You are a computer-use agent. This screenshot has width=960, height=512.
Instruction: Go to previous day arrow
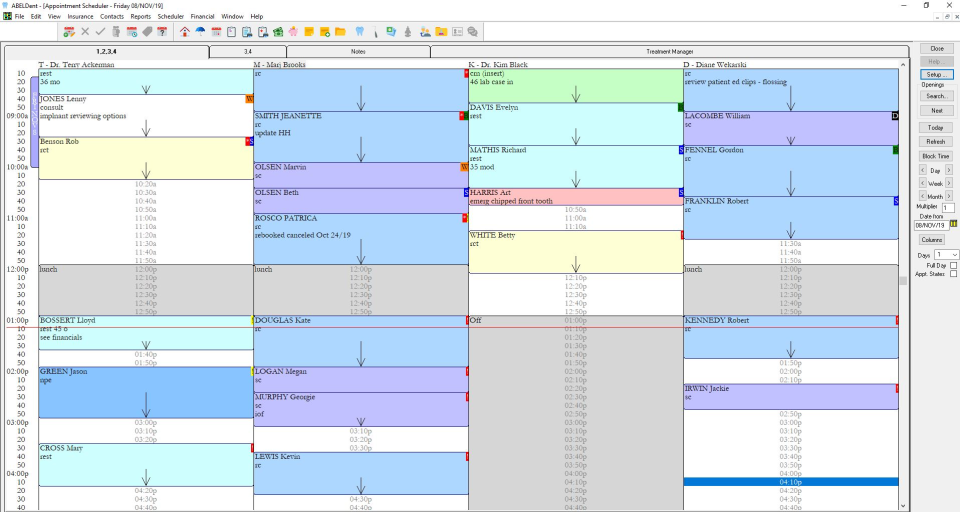(923, 170)
